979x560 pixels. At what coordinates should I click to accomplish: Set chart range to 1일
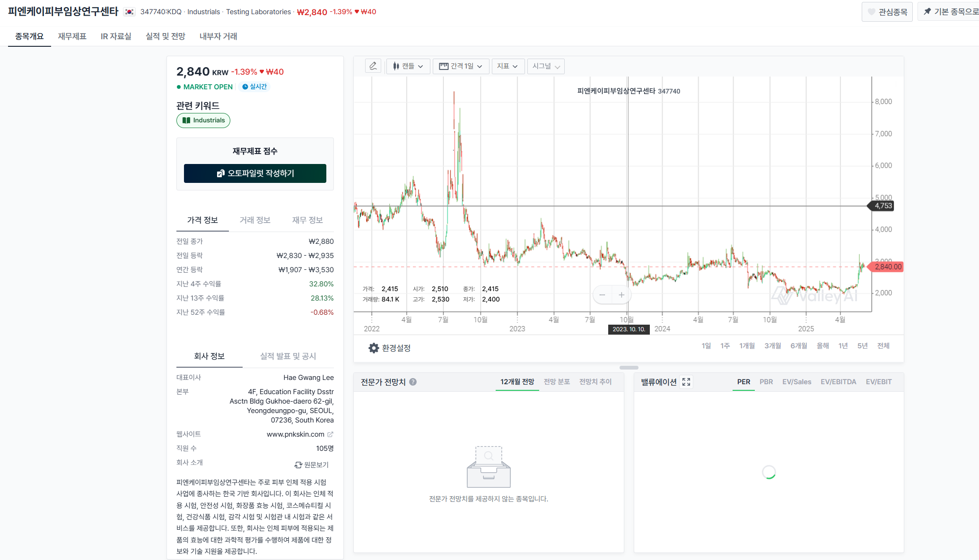(x=706, y=346)
